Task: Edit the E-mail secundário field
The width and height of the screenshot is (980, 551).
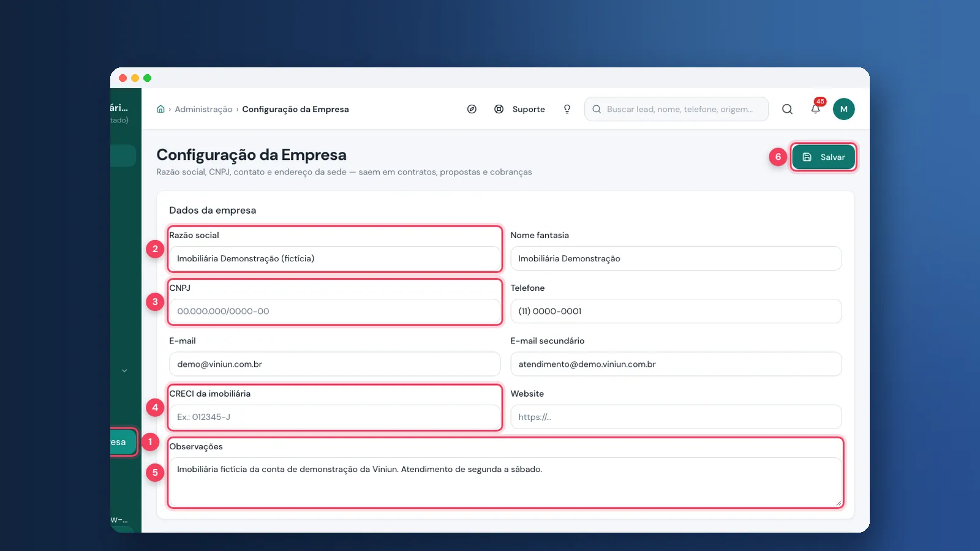Action: pyautogui.click(x=676, y=364)
